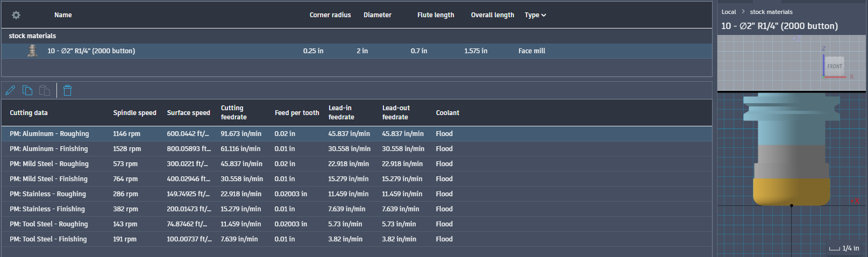Click the yellow cutter insert in preview
Viewport: 868px width, 257px height.
[x=791, y=191]
